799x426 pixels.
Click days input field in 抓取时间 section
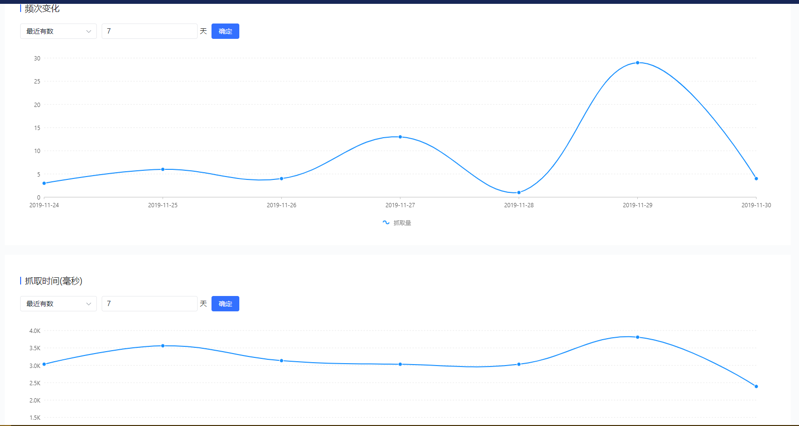click(x=148, y=304)
